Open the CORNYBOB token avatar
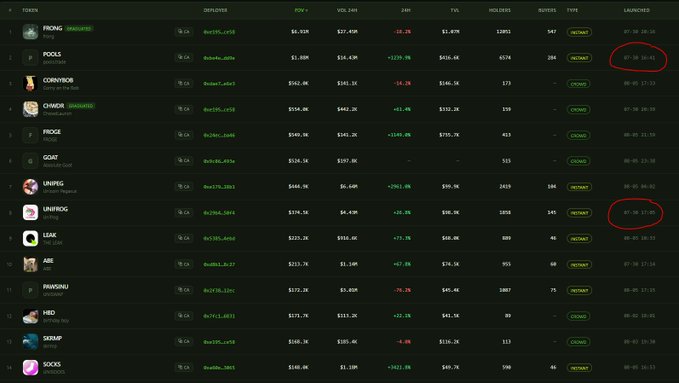679x383 pixels. tap(30, 84)
